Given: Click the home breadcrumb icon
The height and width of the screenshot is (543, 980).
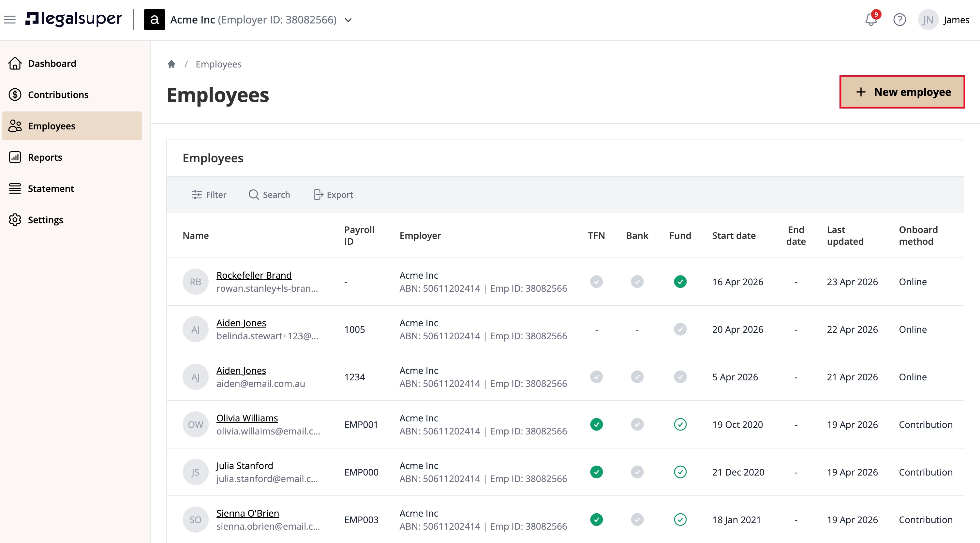Looking at the screenshot, I should tap(171, 64).
